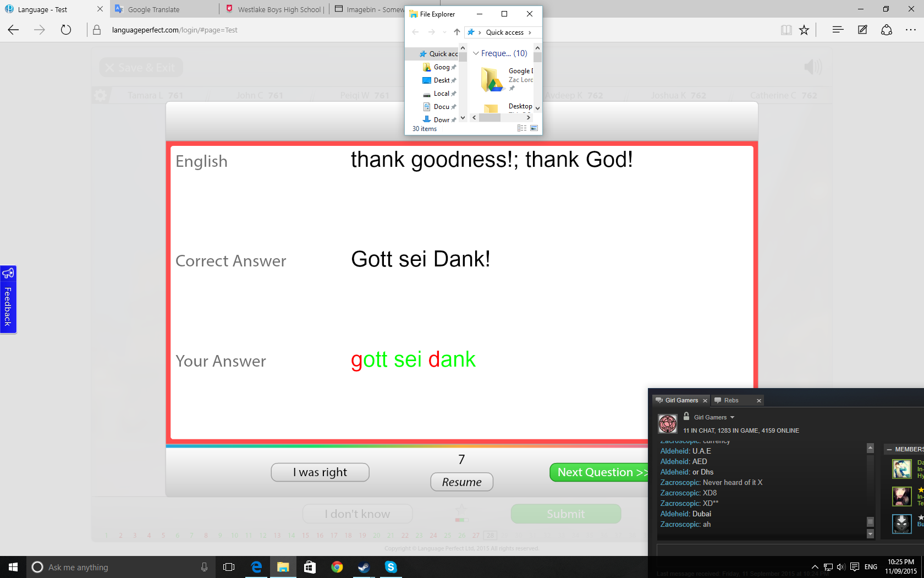The height and width of the screenshot is (578, 924).
Task: Collapse the Frequent folders group
Action: coord(476,53)
